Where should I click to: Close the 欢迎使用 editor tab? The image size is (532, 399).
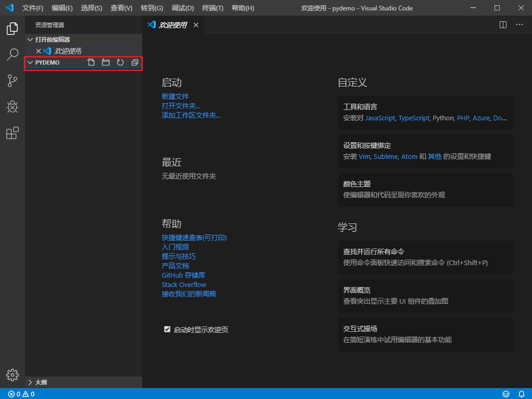pyautogui.click(x=196, y=25)
